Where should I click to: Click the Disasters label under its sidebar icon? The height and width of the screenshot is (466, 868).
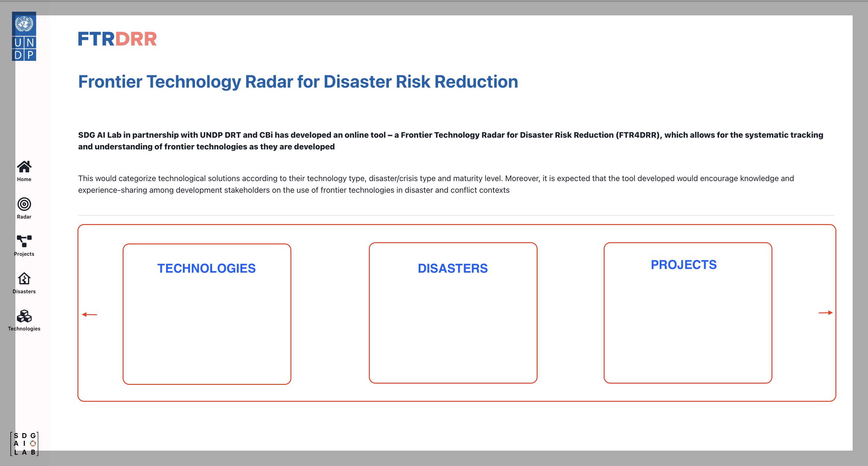[24, 291]
